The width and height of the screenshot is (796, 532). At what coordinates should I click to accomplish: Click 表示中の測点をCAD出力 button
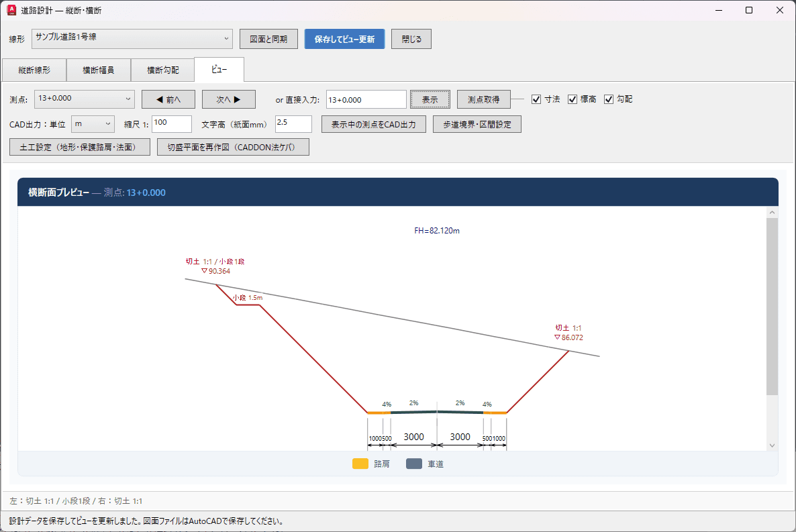[x=374, y=124]
